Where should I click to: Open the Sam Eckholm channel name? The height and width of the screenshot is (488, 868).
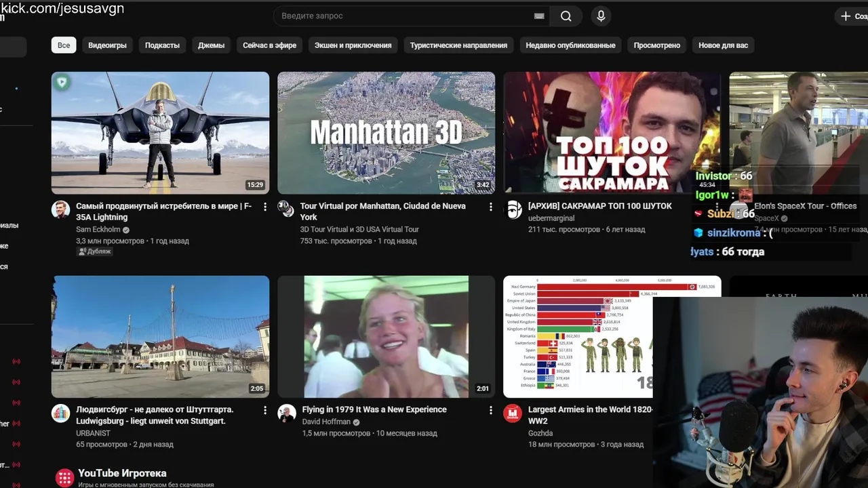(x=98, y=229)
